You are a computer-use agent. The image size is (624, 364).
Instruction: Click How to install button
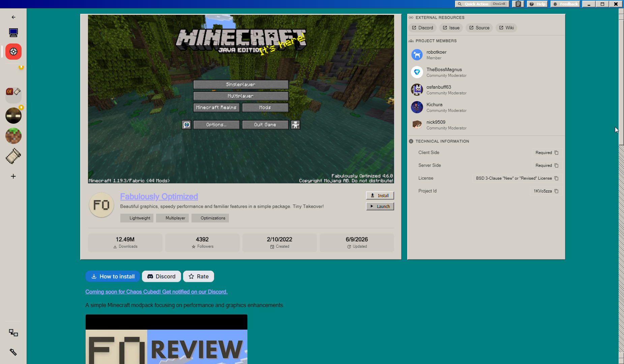click(113, 276)
